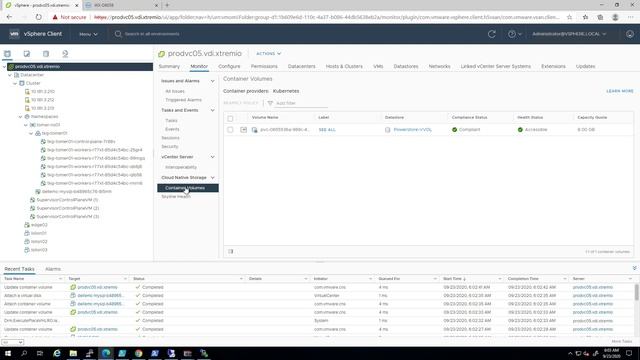Reload the browser page
The image size is (640, 360).
tap(38, 17)
